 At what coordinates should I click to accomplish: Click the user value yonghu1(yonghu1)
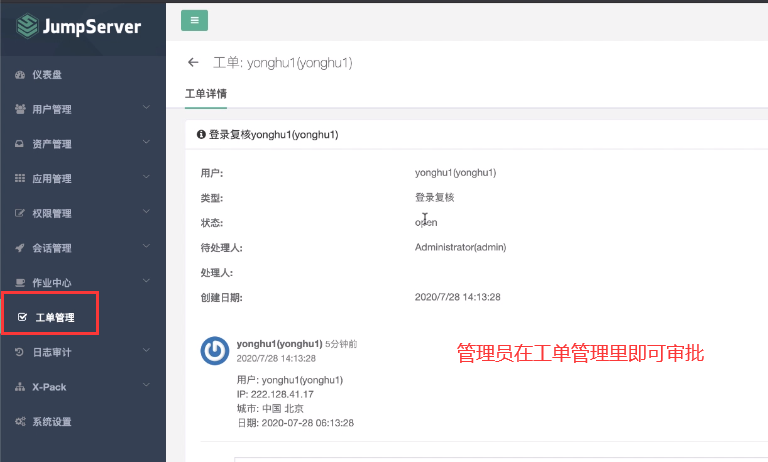pyautogui.click(x=456, y=172)
